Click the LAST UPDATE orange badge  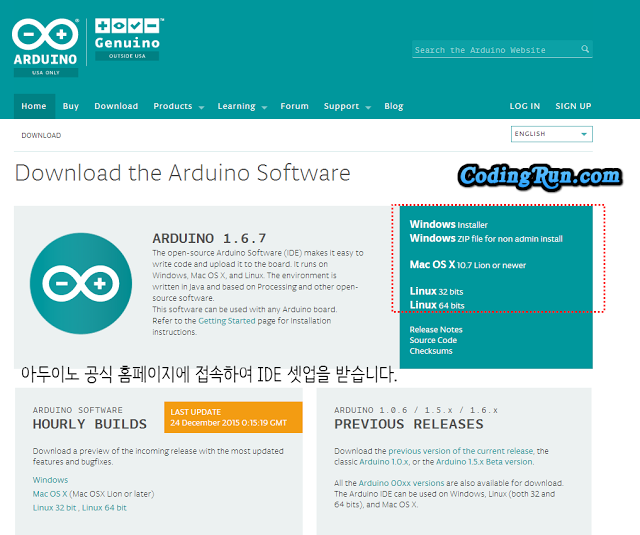click(233, 417)
